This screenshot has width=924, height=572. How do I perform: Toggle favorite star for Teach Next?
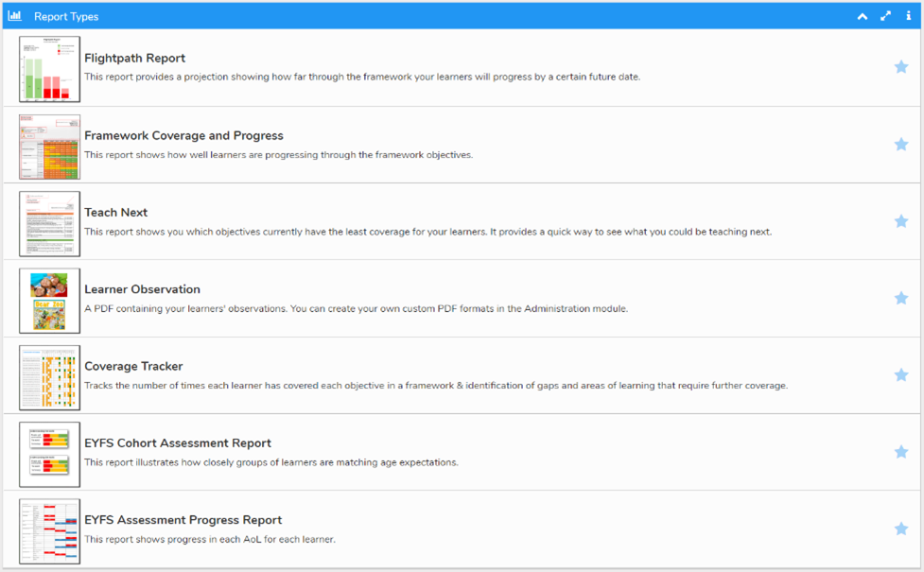901,221
